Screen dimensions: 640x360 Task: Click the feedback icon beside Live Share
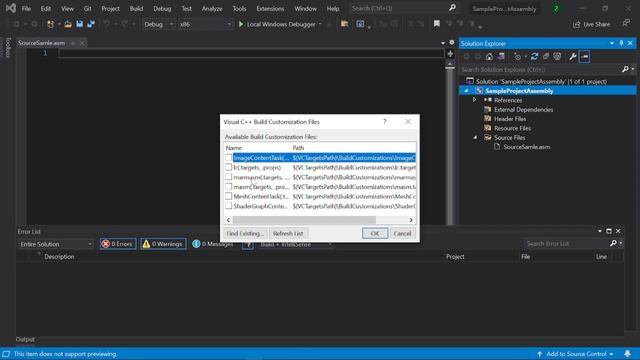click(x=626, y=23)
